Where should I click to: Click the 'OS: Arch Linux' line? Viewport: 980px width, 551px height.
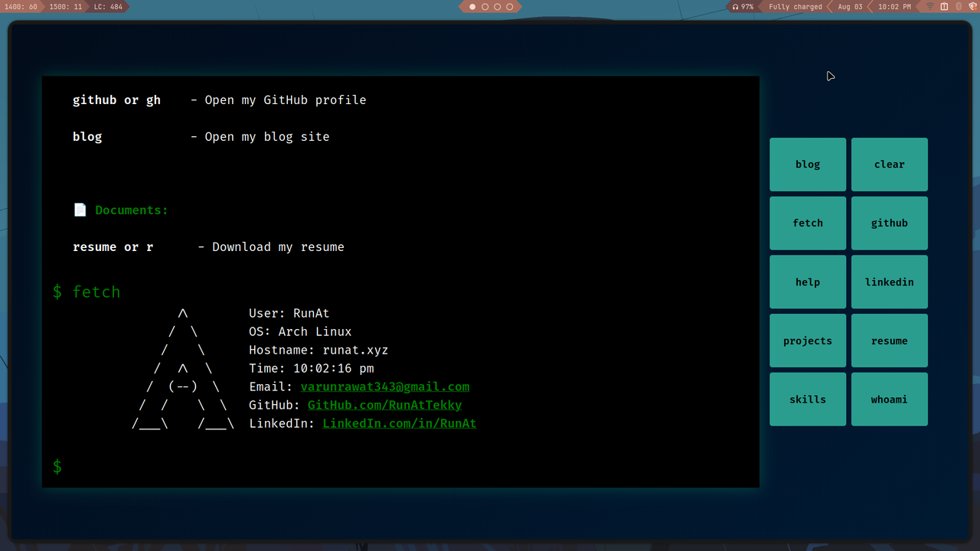pos(300,332)
